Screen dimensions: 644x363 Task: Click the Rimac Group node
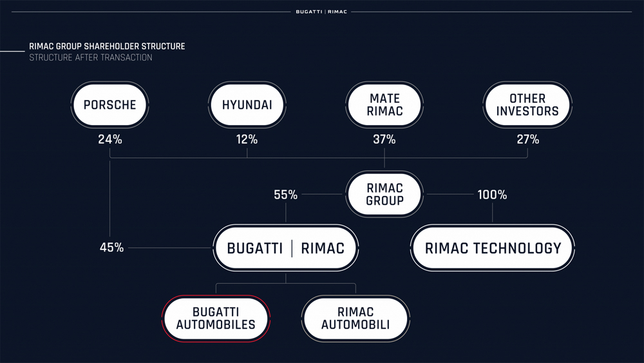(384, 194)
